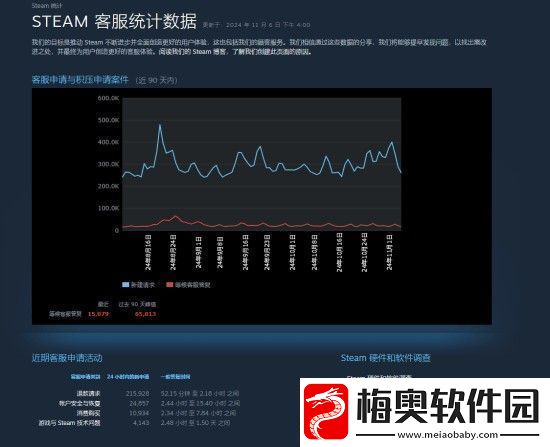The width and height of the screenshot is (550, 447).
Task: Click the '400.0K' y-axis label
Action: click(108, 142)
